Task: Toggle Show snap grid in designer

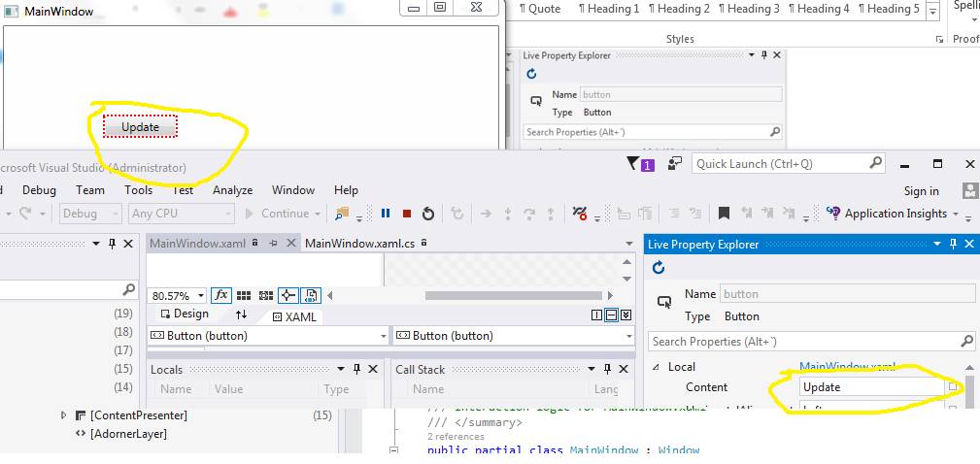Action: 244,295
